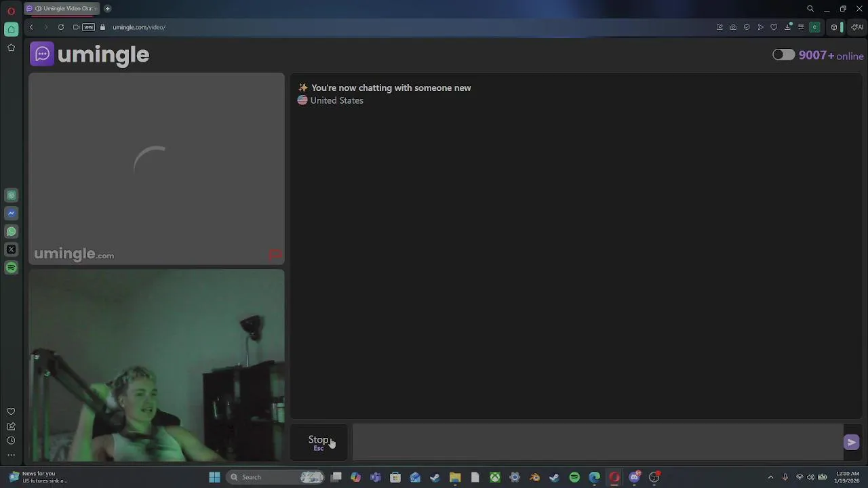This screenshot has height=488, width=868.
Task: Open Copilot from the taskbar
Action: (355, 477)
